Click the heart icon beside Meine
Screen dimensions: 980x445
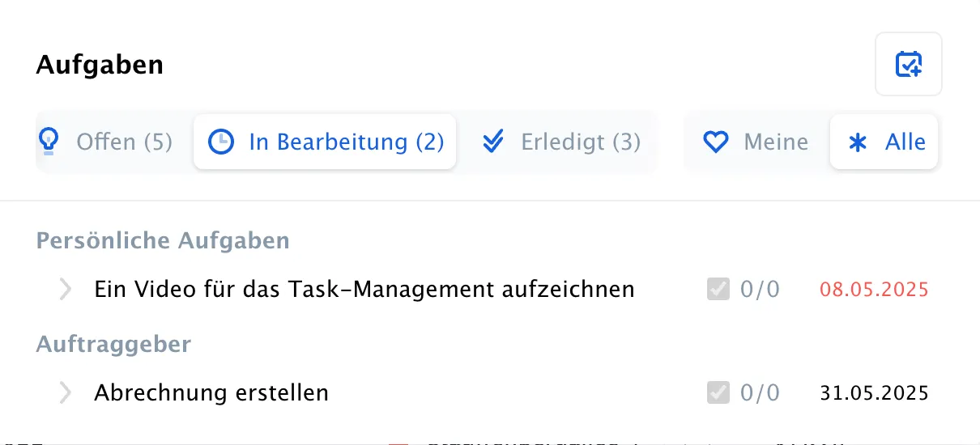pyautogui.click(x=716, y=143)
